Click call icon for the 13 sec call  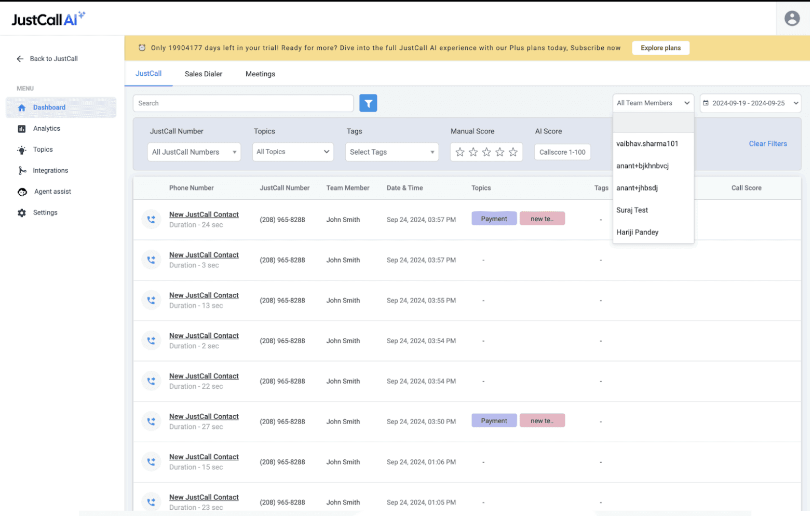click(x=151, y=301)
